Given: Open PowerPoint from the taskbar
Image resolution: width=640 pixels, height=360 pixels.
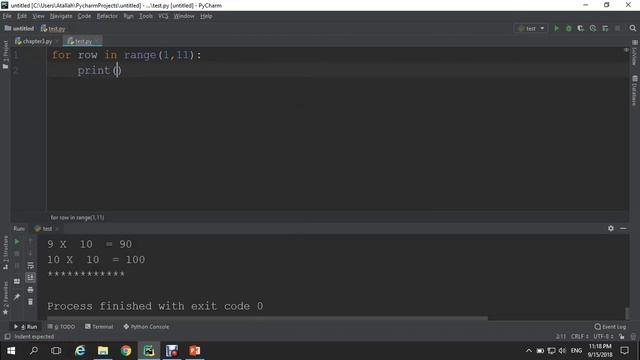Looking at the screenshot, I should pos(194,351).
